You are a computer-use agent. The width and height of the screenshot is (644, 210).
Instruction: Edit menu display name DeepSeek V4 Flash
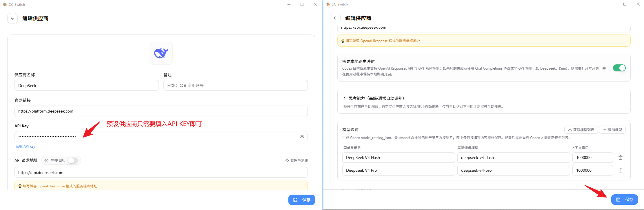pos(399,157)
